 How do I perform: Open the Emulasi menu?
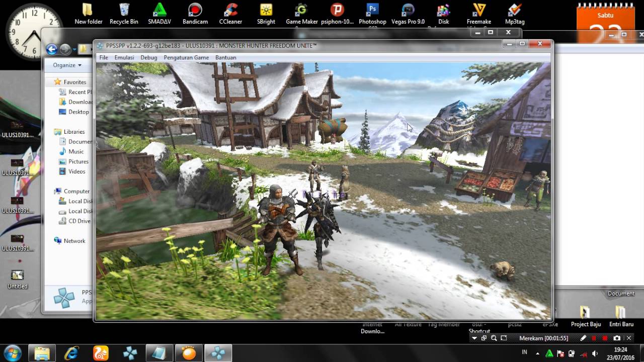point(124,57)
